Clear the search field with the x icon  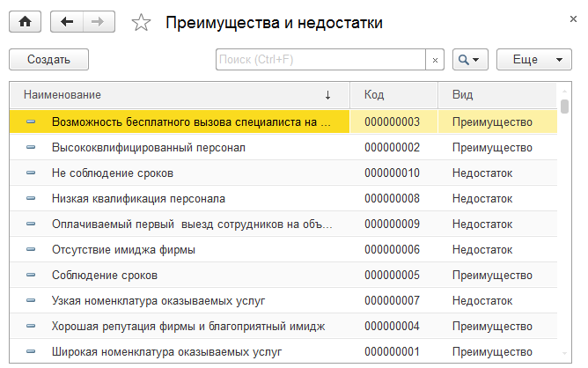tap(435, 60)
